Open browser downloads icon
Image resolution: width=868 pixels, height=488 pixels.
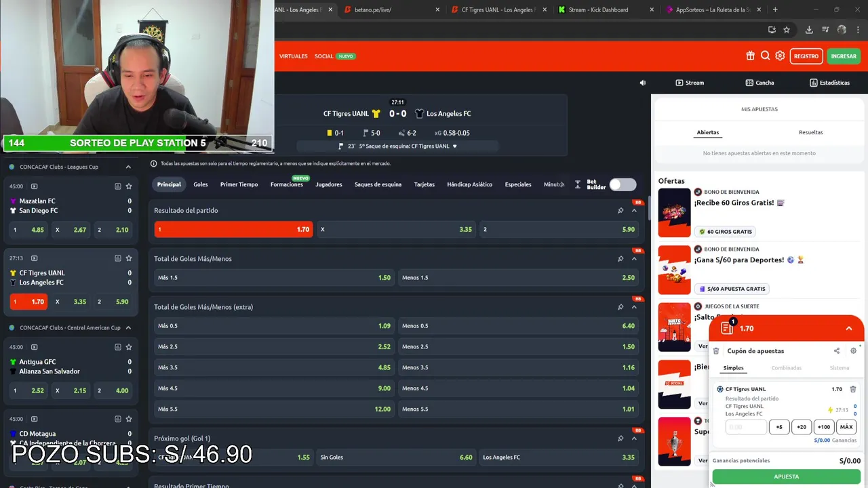[809, 30]
